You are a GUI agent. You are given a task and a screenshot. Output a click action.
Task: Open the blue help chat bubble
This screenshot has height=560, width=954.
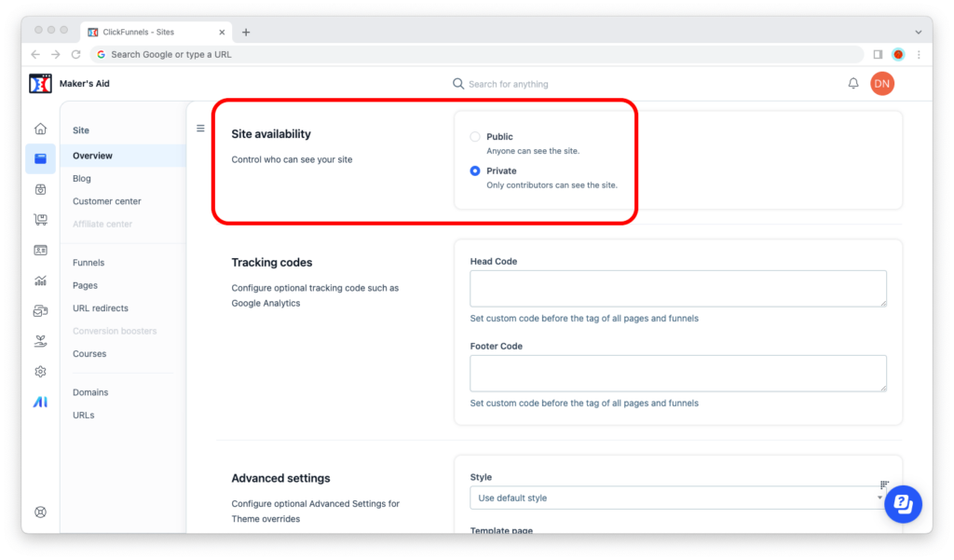point(903,504)
